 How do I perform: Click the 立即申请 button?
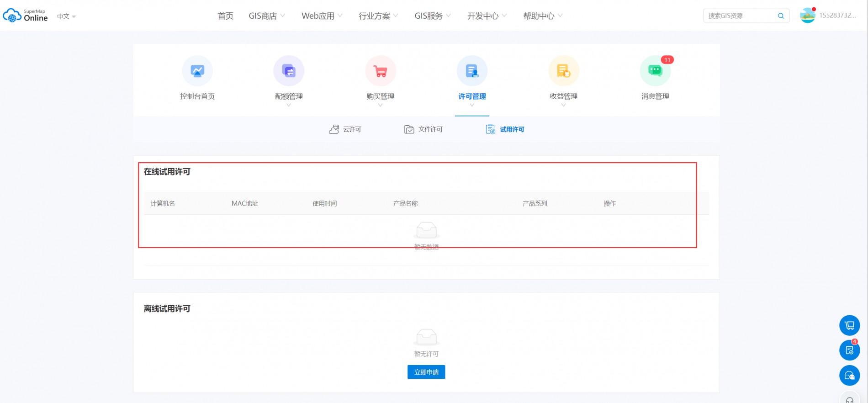(x=426, y=372)
